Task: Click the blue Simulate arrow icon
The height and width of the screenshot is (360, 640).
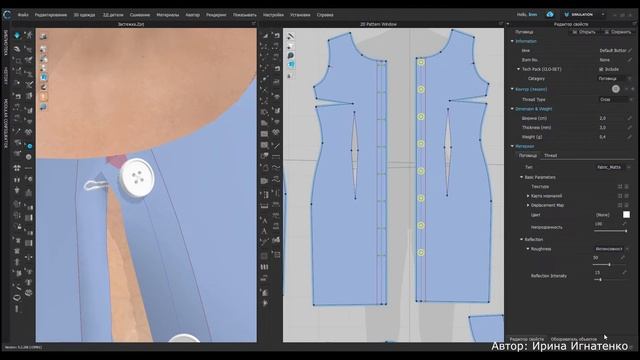Action: pos(17,36)
